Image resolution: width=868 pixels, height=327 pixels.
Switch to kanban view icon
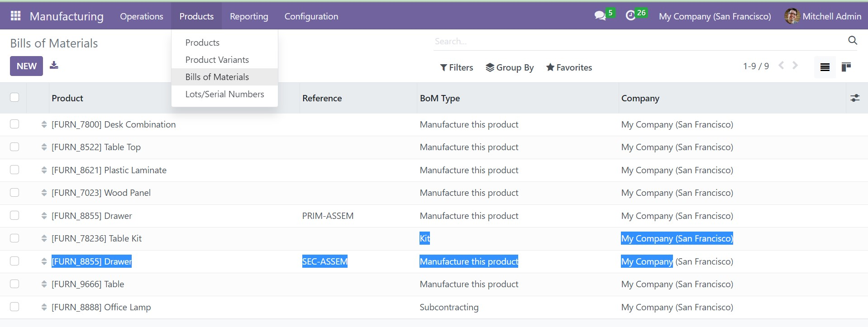(846, 67)
